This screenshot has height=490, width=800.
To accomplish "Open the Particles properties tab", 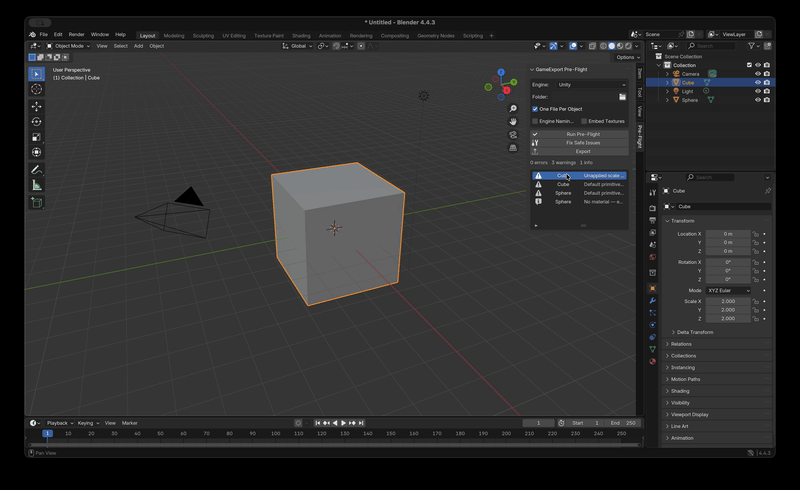I will (653, 312).
